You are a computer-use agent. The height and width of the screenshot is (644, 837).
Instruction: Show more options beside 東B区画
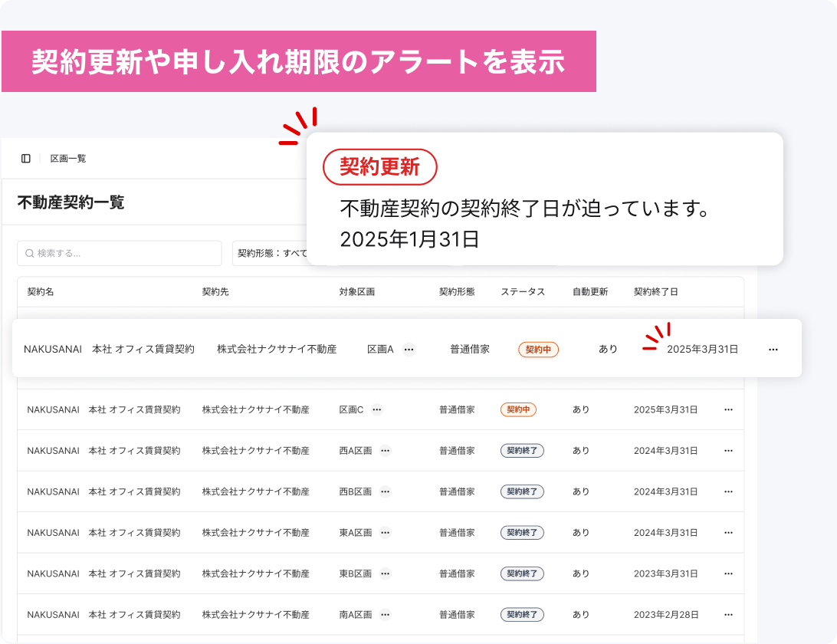pos(386,574)
